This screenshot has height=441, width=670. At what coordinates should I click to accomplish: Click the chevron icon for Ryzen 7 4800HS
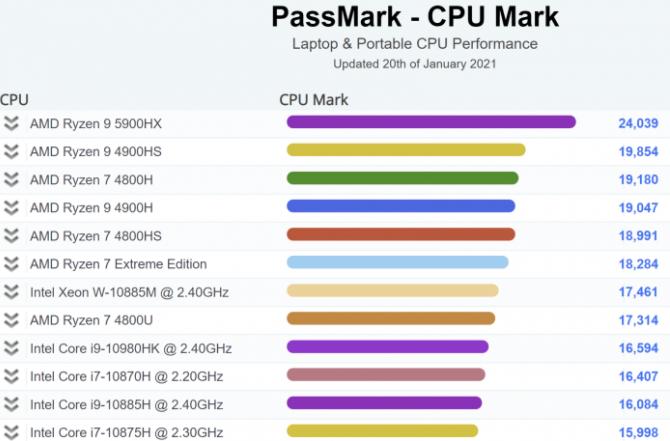(12, 235)
